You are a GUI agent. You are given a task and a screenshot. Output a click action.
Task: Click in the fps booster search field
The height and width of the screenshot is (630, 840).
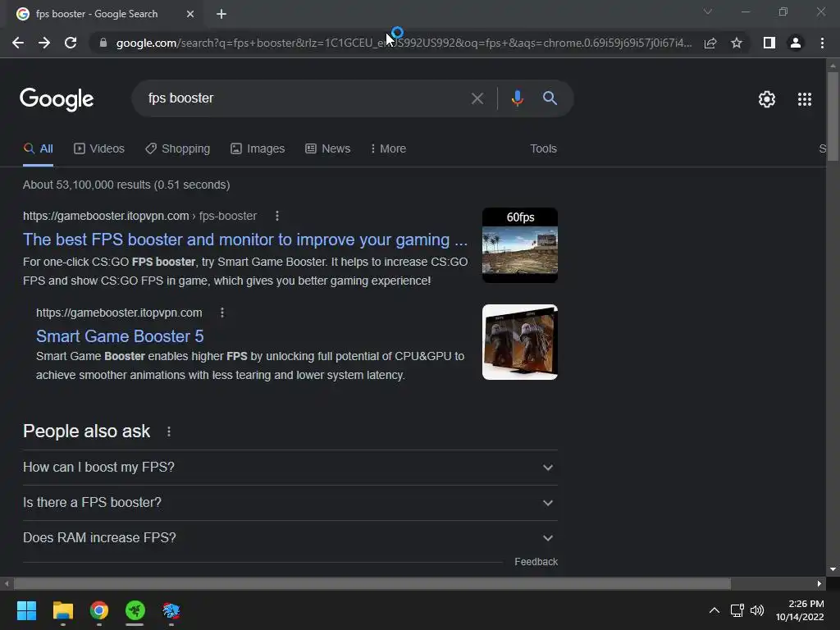305,98
